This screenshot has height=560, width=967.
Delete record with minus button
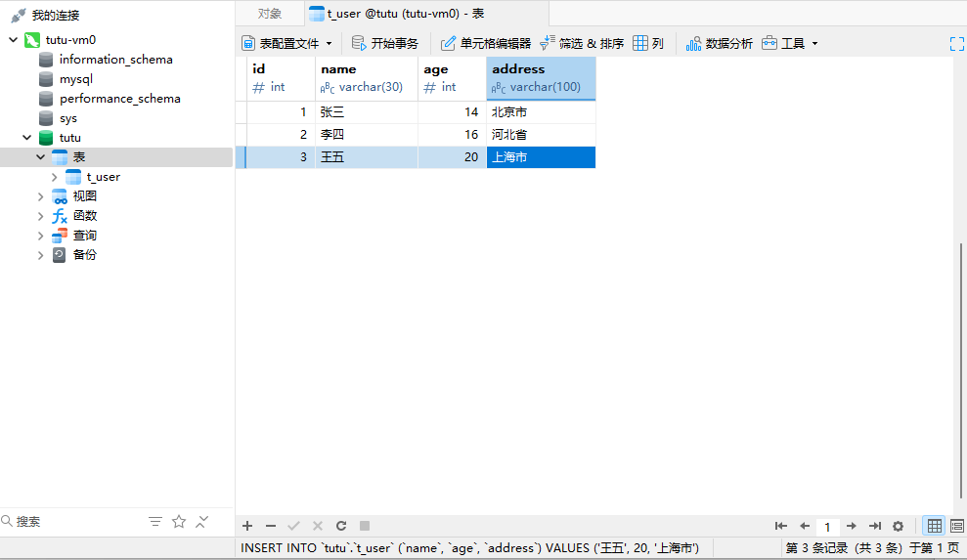pyautogui.click(x=271, y=526)
